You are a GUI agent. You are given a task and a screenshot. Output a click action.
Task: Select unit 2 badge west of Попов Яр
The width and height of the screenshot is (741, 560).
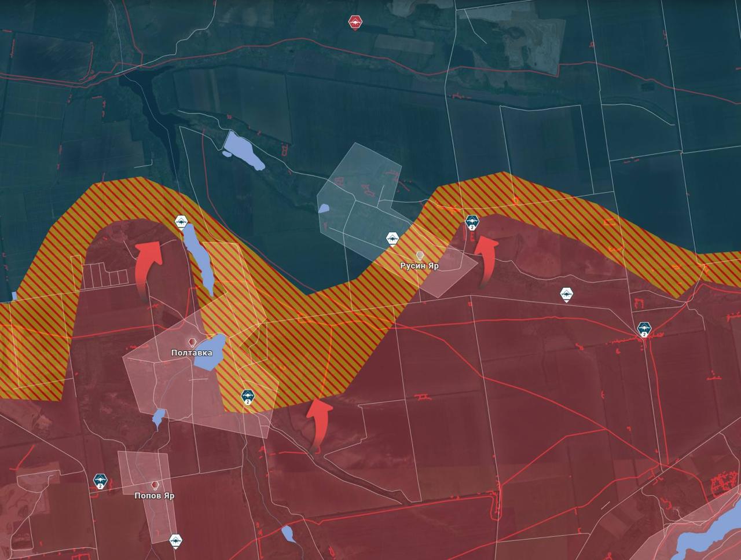100,481
